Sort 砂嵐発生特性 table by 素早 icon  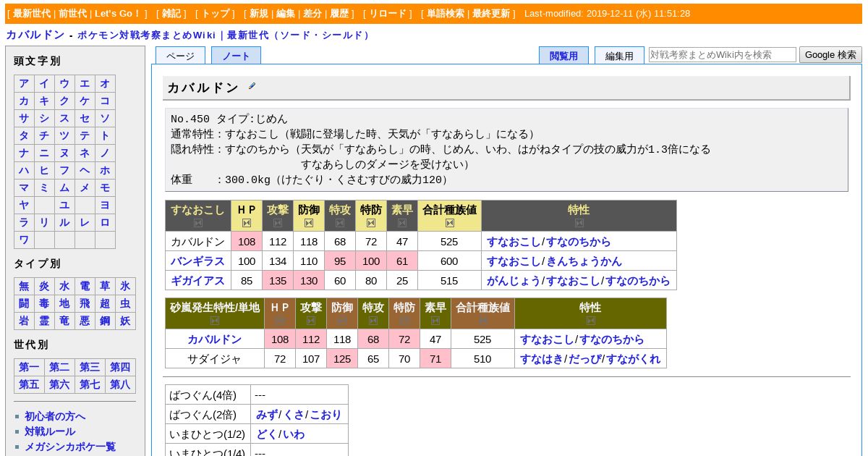click(435, 321)
